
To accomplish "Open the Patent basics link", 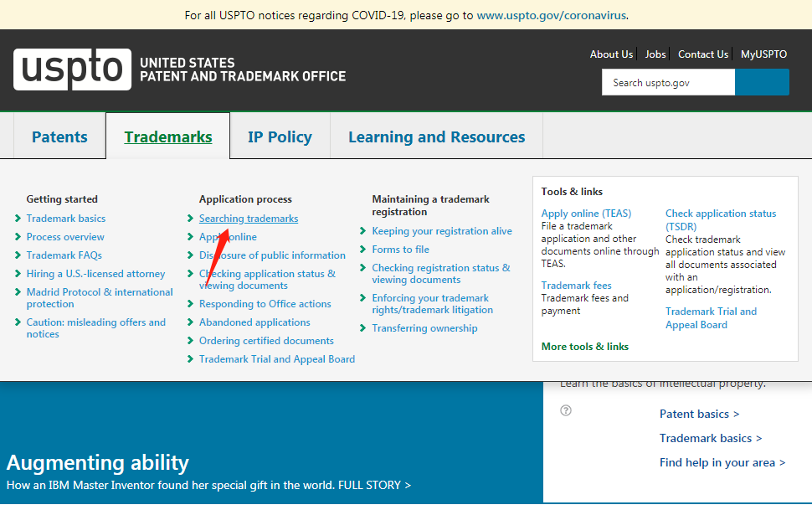I will pyautogui.click(x=699, y=415).
